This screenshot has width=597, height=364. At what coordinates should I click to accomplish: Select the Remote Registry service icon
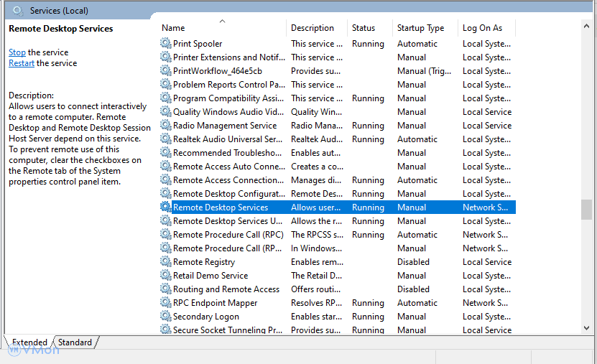click(x=166, y=262)
